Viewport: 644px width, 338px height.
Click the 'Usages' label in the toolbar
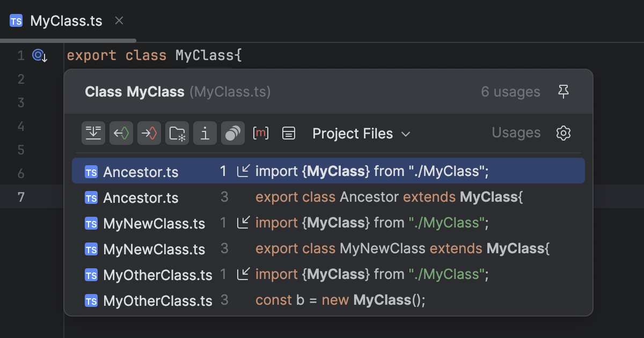[516, 133]
